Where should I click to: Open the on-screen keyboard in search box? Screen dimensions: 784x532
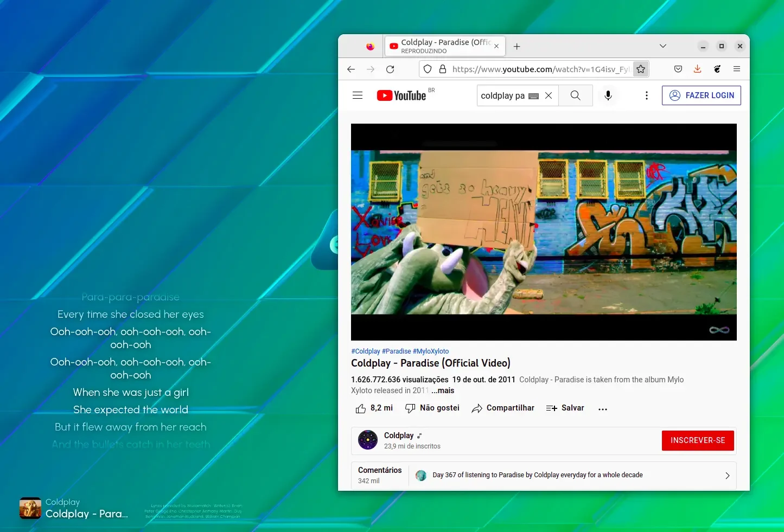click(x=533, y=96)
